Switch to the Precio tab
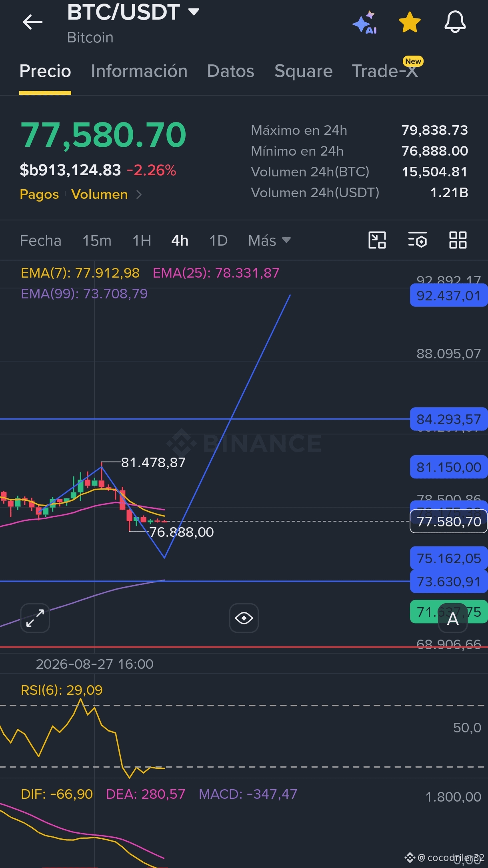 point(45,71)
